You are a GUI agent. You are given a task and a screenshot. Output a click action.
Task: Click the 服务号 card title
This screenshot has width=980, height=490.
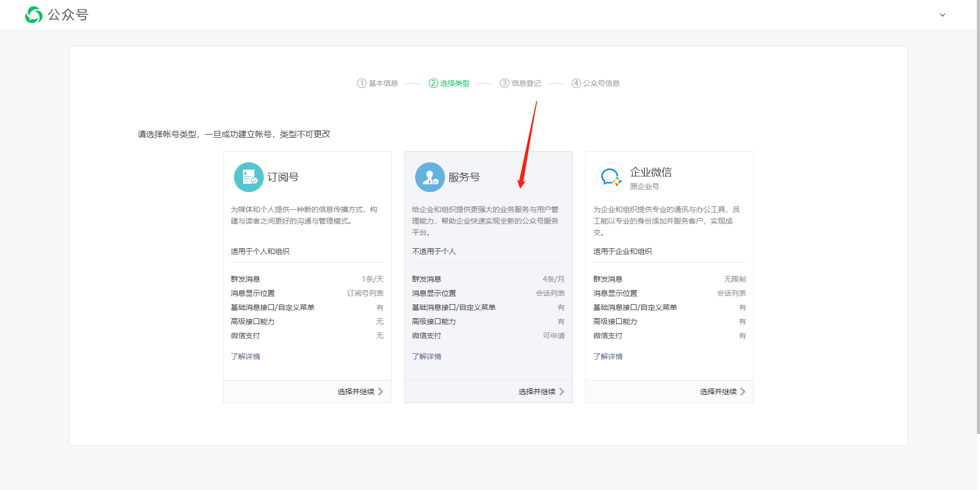(464, 177)
